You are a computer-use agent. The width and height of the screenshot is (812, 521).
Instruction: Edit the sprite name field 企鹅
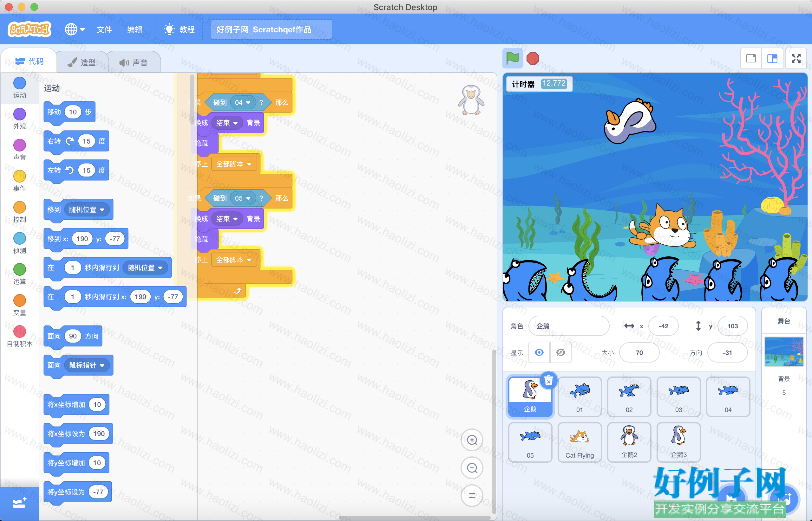click(569, 326)
